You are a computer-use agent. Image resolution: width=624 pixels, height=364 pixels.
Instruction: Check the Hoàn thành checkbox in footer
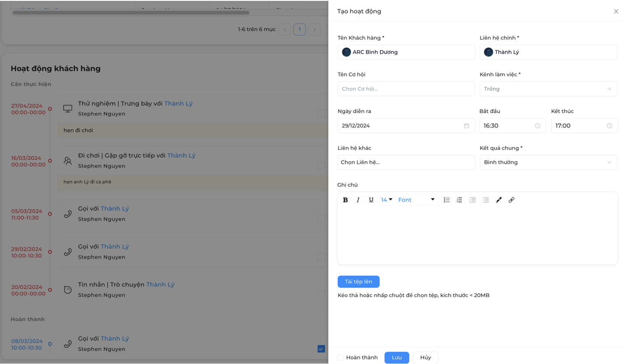340,357
